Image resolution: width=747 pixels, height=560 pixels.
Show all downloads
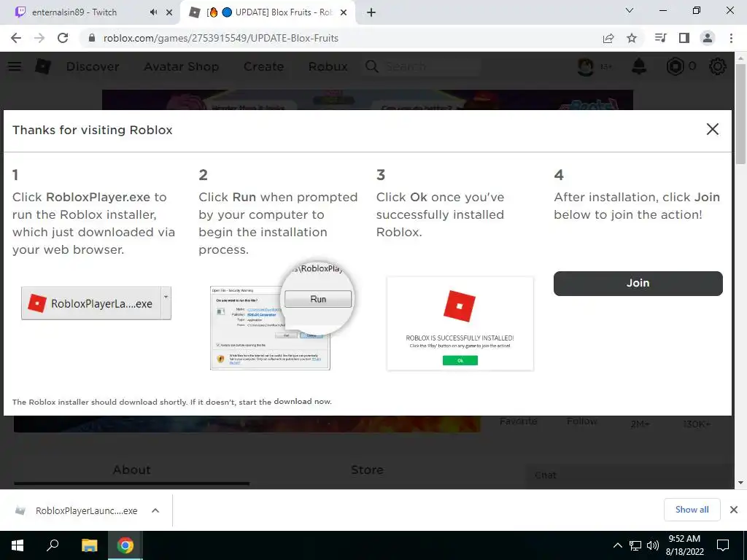pyautogui.click(x=692, y=510)
